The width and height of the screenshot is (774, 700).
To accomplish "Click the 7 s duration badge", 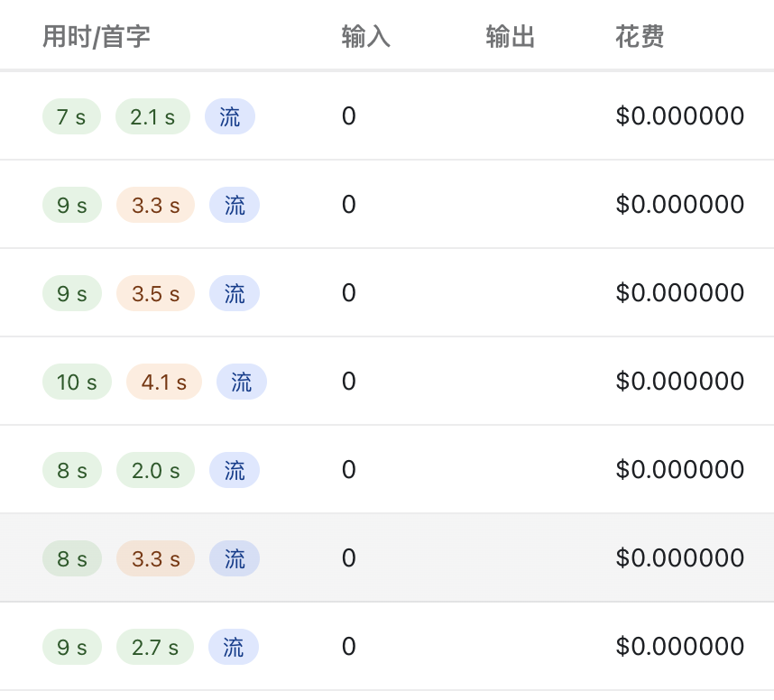I will (x=71, y=116).
